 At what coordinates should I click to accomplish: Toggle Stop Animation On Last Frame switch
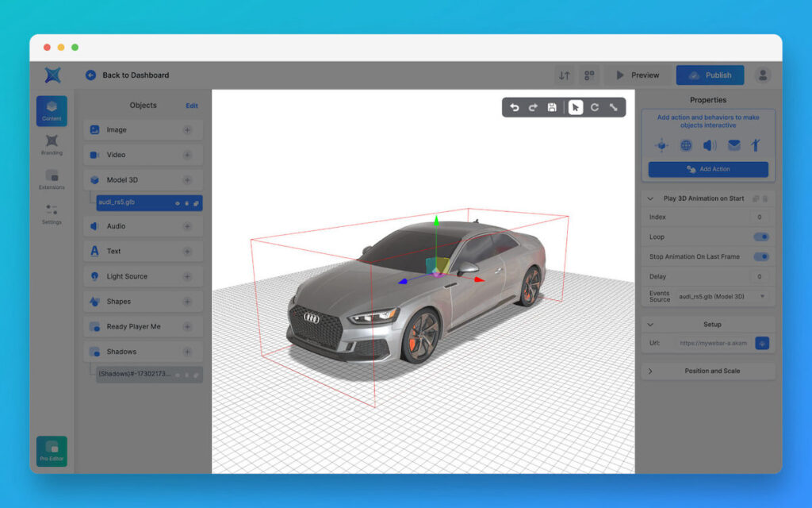[760, 256]
